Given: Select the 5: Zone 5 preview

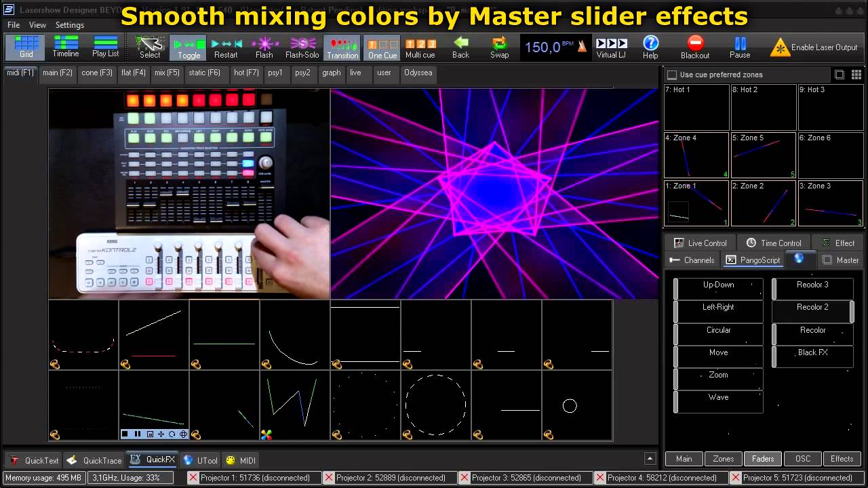Looking at the screenshot, I should (763, 155).
